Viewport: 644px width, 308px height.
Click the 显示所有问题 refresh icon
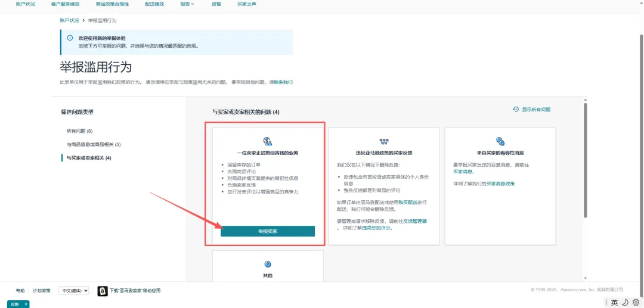click(516, 109)
